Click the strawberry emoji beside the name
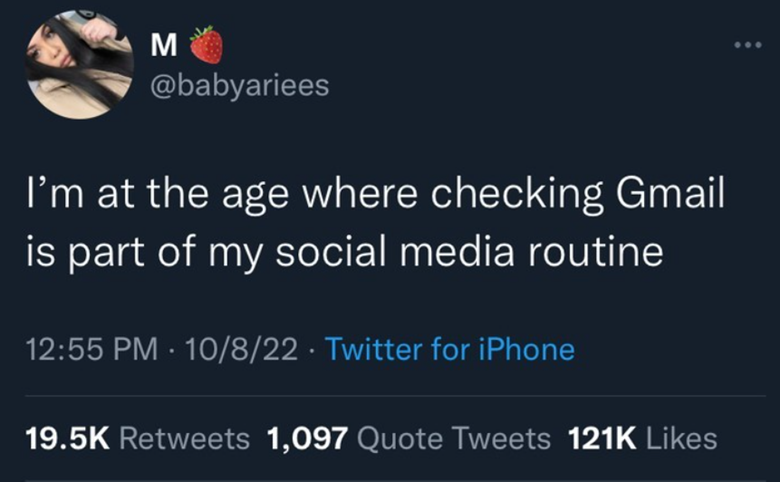 coord(206,45)
